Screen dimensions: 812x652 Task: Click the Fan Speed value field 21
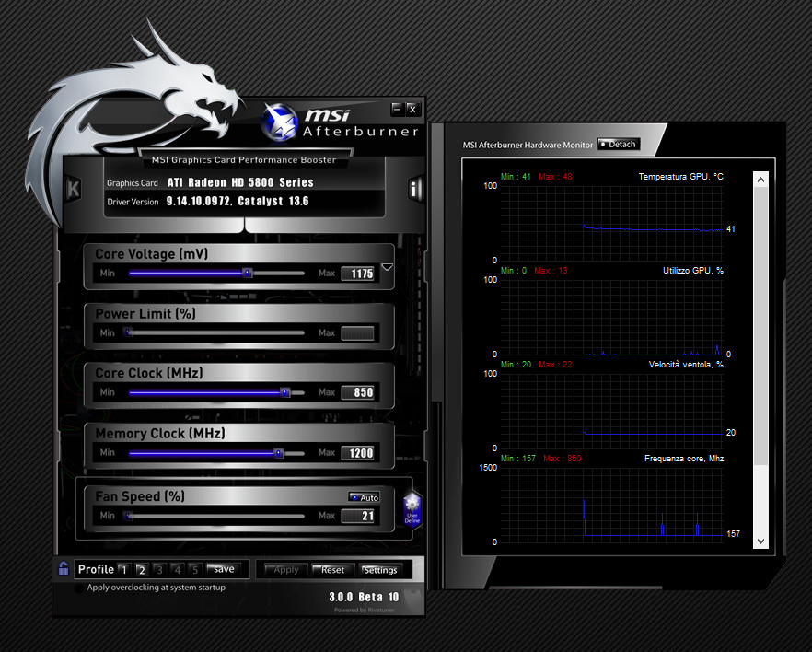(358, 516)
